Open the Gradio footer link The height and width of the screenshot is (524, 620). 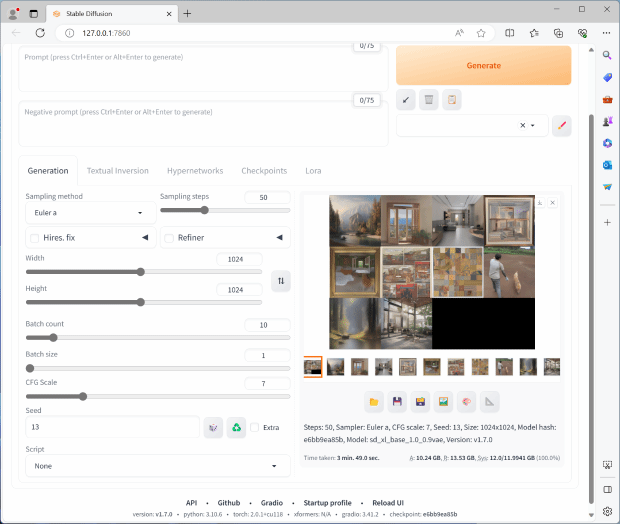coord(272,503)
